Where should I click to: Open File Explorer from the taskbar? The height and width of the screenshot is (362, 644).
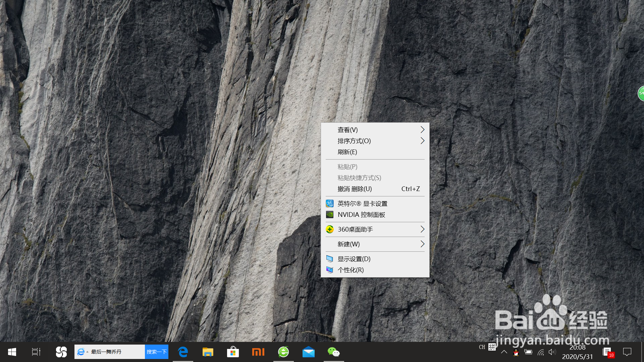[208, 352]
